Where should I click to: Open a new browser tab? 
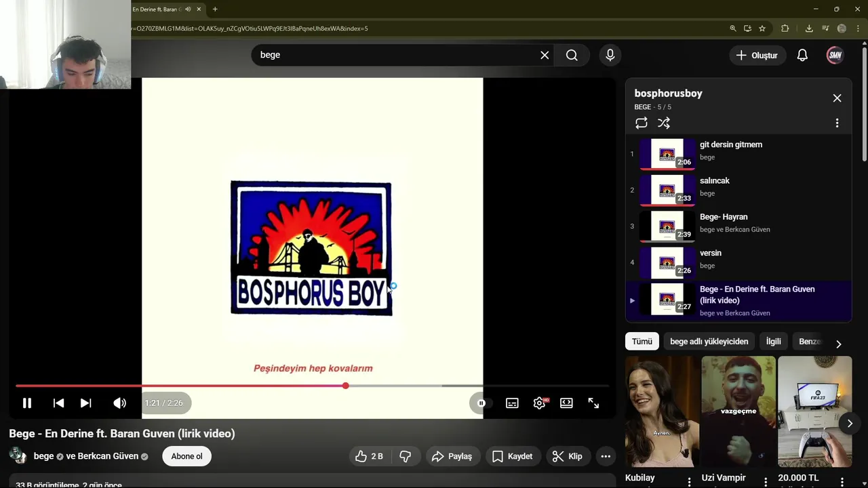pyautogui.click(x=215, y=9)
